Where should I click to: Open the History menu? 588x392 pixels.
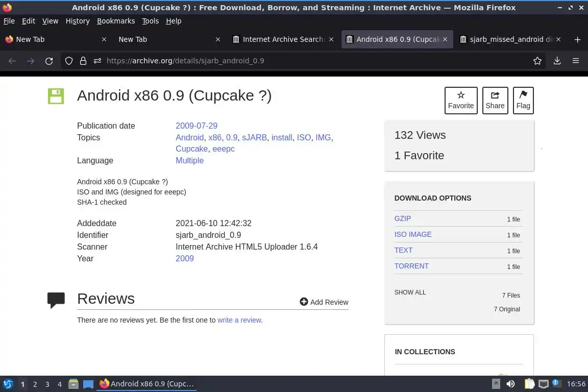coord(78,21)
